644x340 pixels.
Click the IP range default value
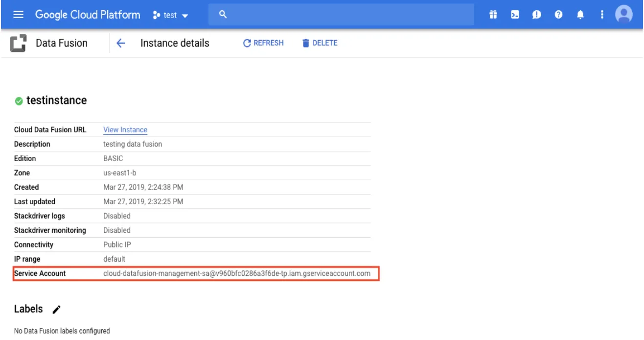114,259
